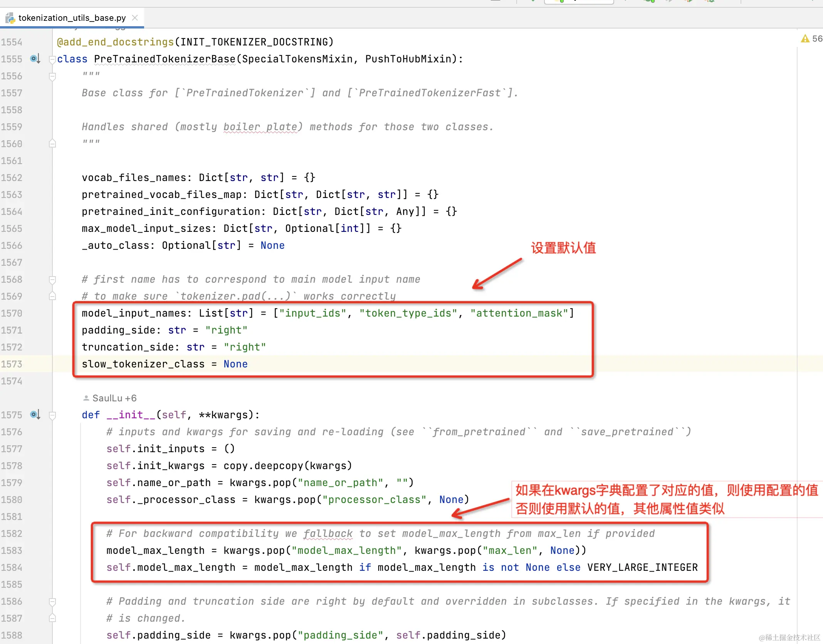This screenshot has width=823, height=644.
Task: Open the 56 warnings inspection widget
Action: pyautogui.click(x=817, y=39)
